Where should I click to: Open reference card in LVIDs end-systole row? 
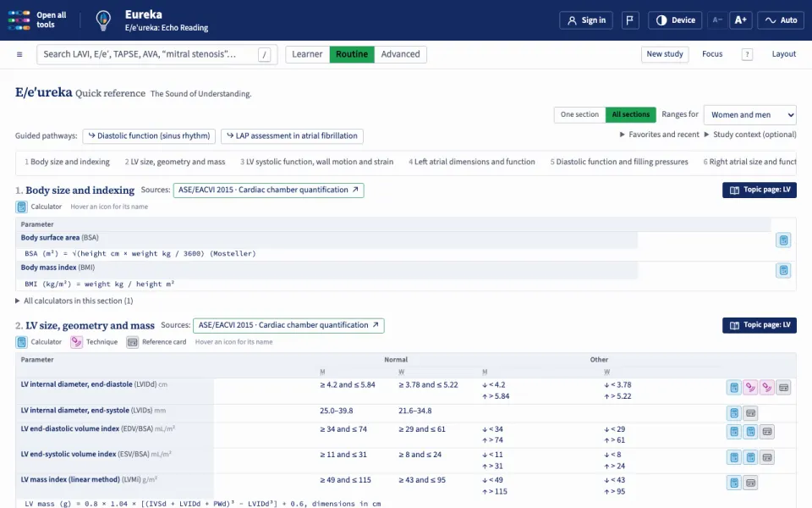[750, 413]
